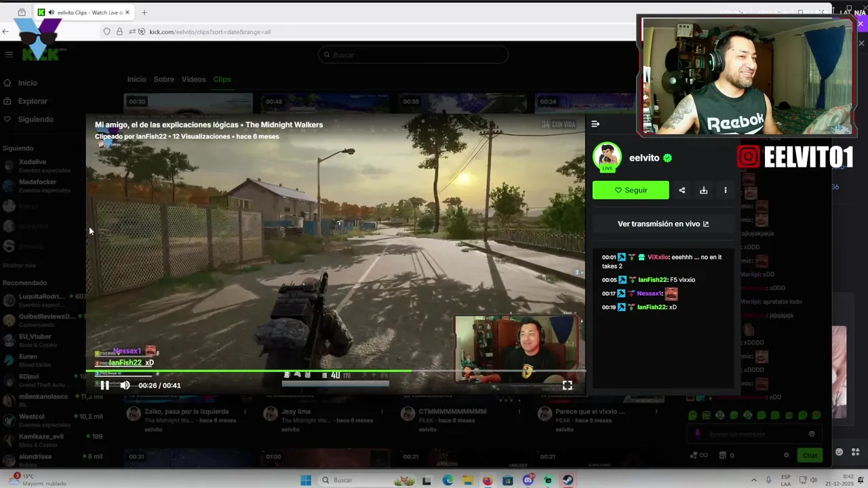Click the browser address bar URL
Image resolution: width=868 pixels, height=488 pixels.
click(x=210, y=32)
